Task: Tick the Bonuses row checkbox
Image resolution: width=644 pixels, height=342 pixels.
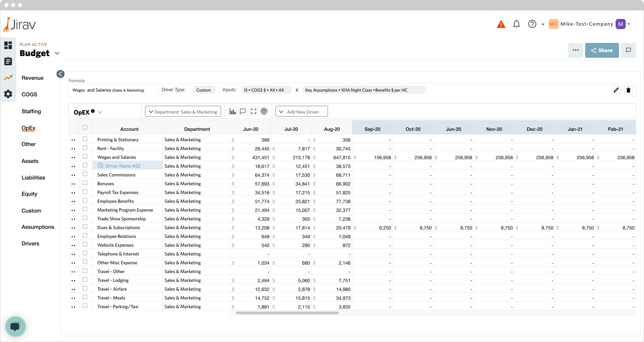Action: (85, 183)
